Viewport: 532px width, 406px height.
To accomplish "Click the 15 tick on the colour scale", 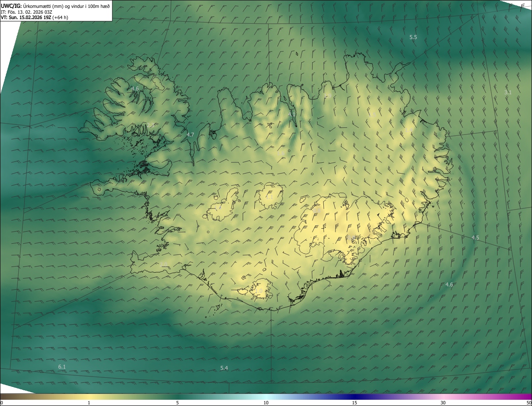I will pyautogui.click(x=355, y=403).
